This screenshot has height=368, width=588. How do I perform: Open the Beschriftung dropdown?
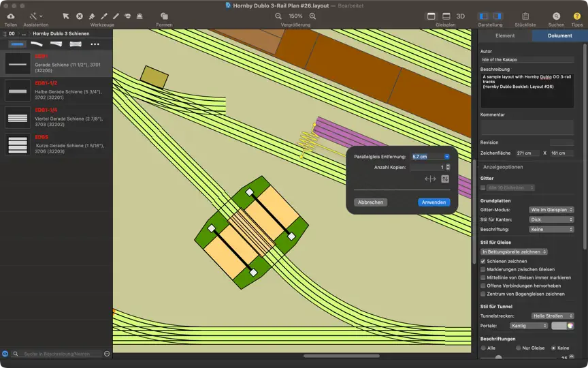coord(551,230)
